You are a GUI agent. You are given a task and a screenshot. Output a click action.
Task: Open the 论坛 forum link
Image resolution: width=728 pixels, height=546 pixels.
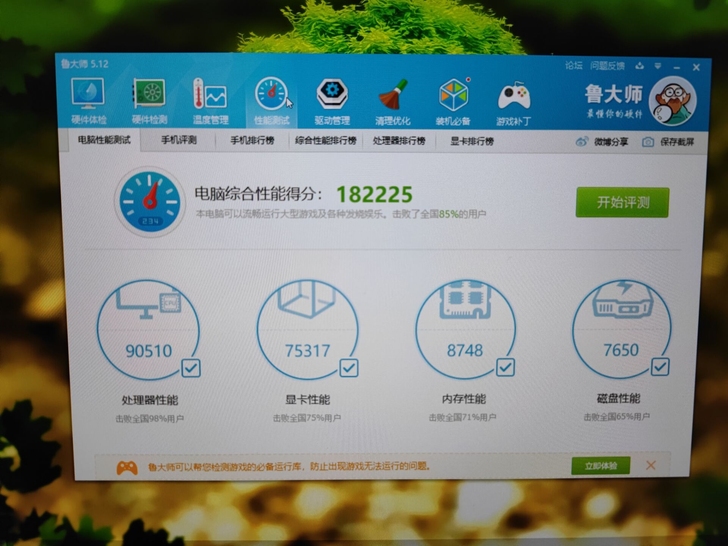[574, 65]
